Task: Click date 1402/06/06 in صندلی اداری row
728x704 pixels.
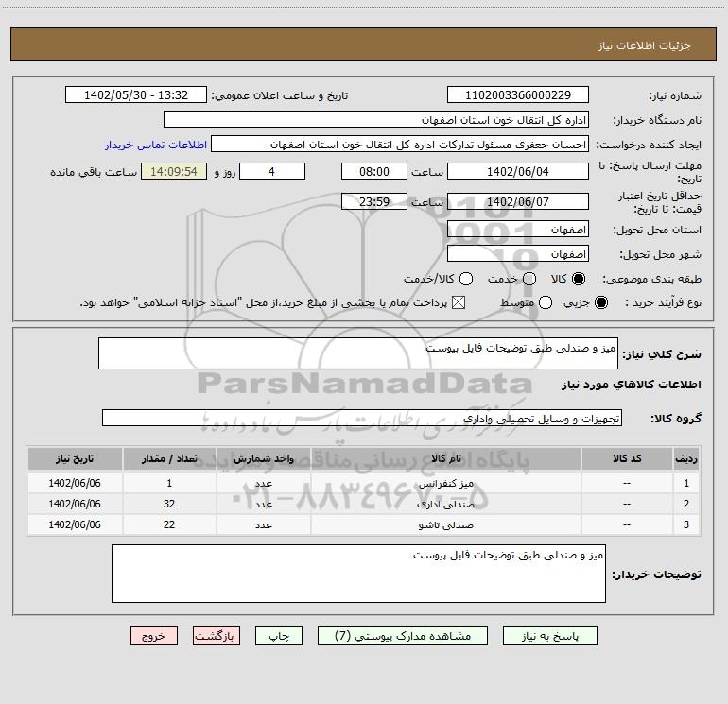Action: (75, 504)
